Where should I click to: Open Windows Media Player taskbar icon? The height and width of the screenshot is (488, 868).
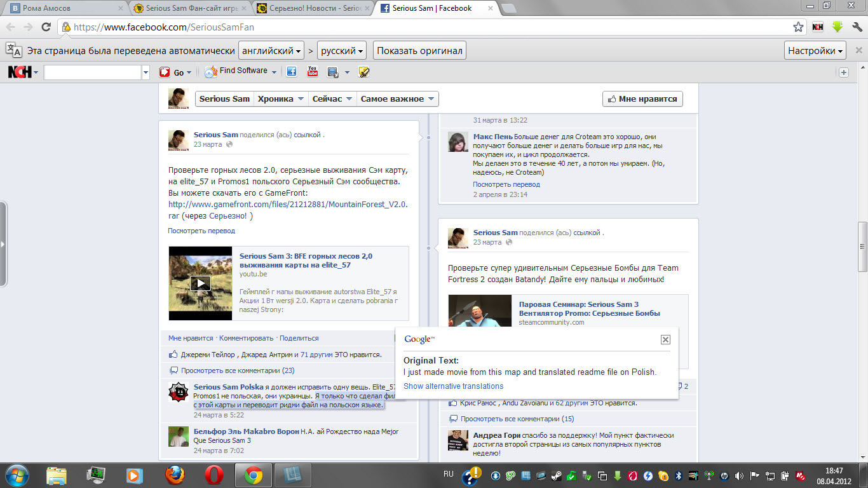tap(135, 475)
